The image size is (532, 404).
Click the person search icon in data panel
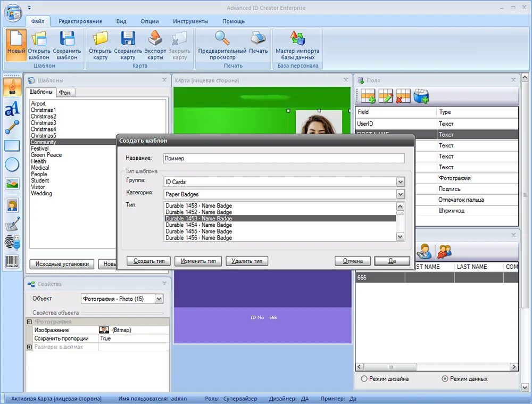pyautogui.click(x=424, y=252)
